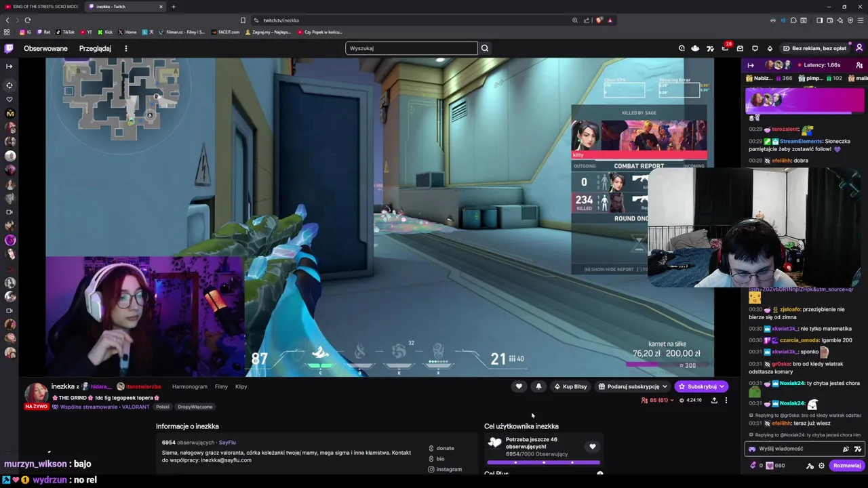
Task: Open the FACEIT.com bookmark
Action: coord(225,32)
